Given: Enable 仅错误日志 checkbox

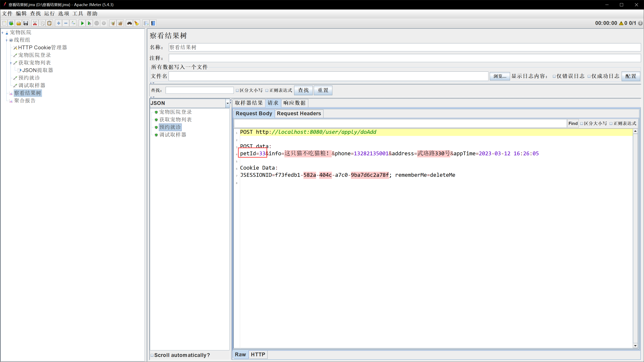Looking at the screenshot, I should [554, 76].
